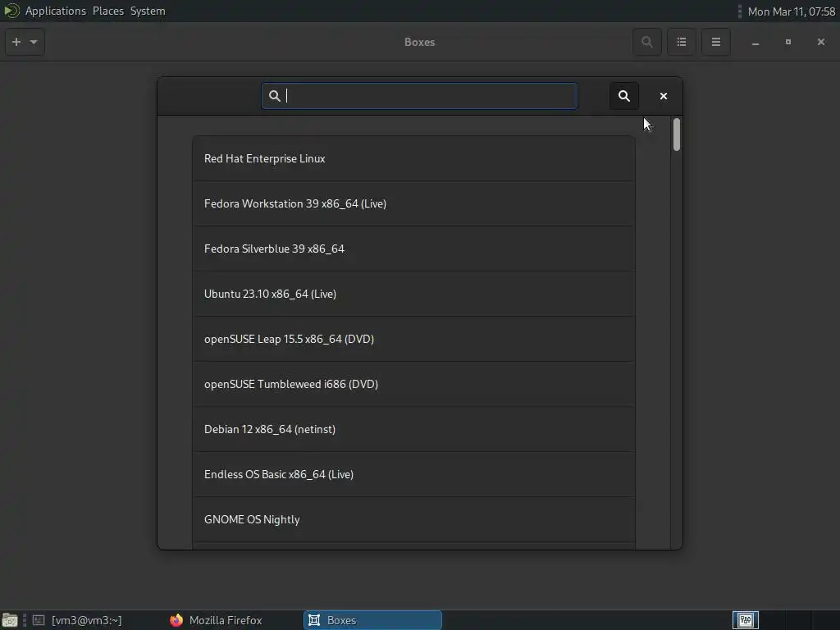840x630 pixels.
Task: Choose Fedora Silverblue 39 x86_64
Action: (413, 249)
